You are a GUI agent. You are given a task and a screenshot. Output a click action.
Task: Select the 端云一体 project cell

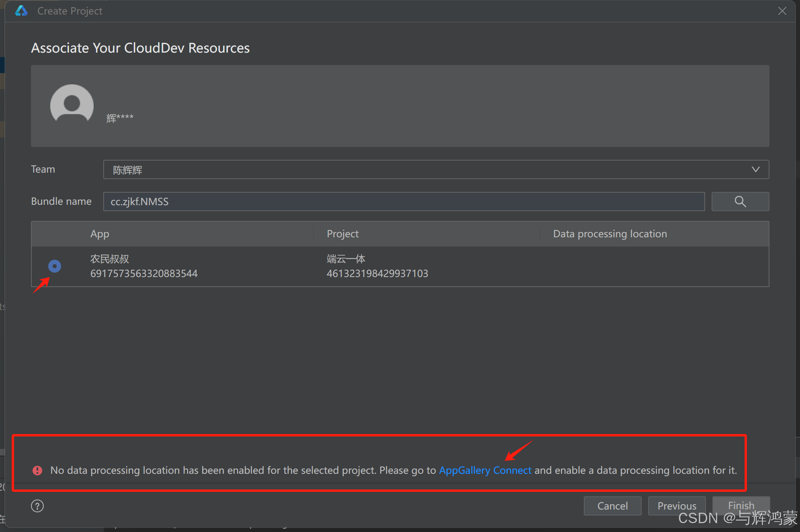point(346,259)
